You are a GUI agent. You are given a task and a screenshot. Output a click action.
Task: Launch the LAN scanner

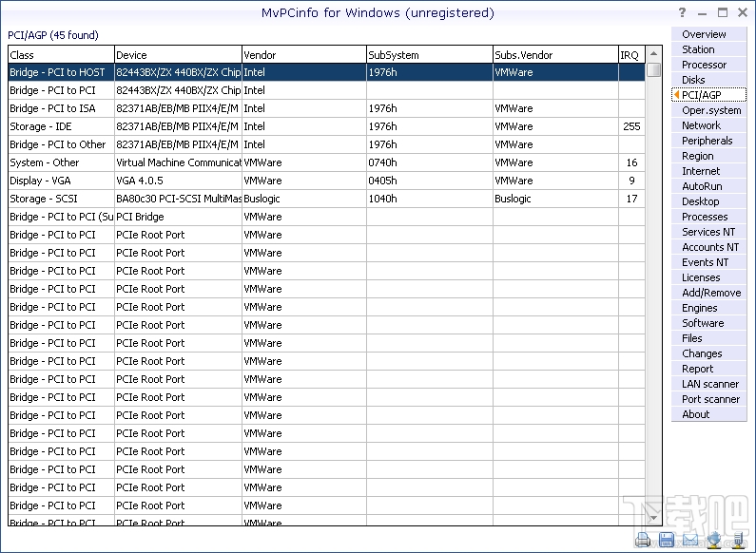coord(710,384)
